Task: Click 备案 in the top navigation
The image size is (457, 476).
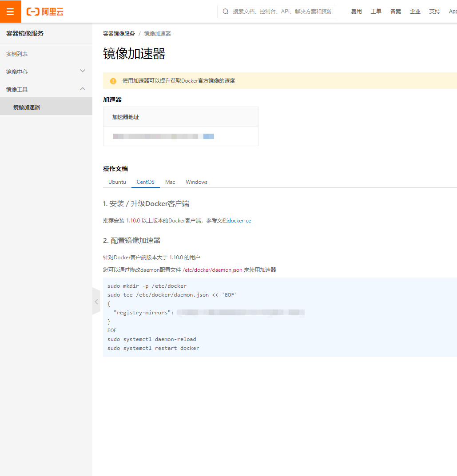Action: point(395,11)
